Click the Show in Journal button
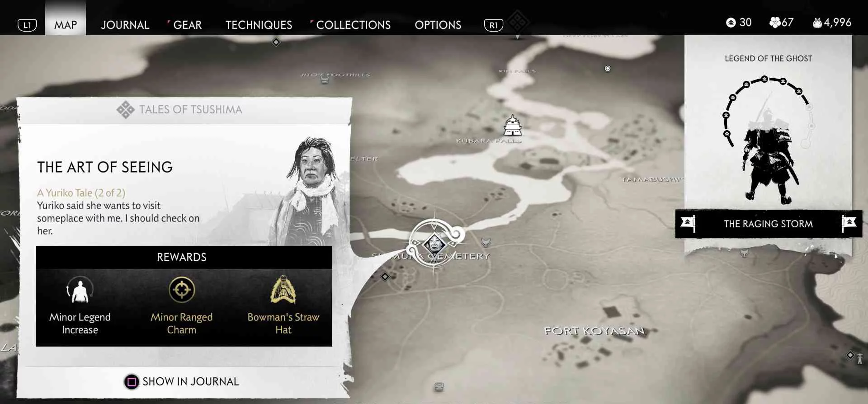868x404 pixels. click(x=181, y=382)
